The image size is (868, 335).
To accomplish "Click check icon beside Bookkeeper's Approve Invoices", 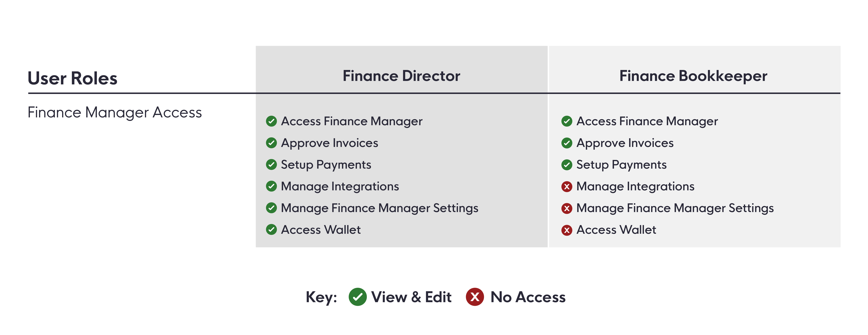I will point(567,143).
